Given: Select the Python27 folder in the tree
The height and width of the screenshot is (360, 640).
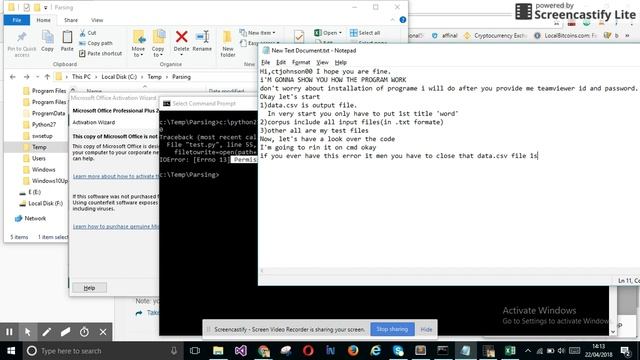Looking at the screenshot, I should [x=44, y=124].
